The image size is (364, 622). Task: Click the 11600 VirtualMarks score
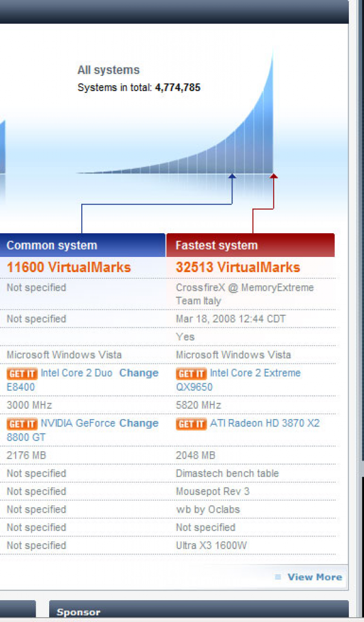click(x=69, y=267)
